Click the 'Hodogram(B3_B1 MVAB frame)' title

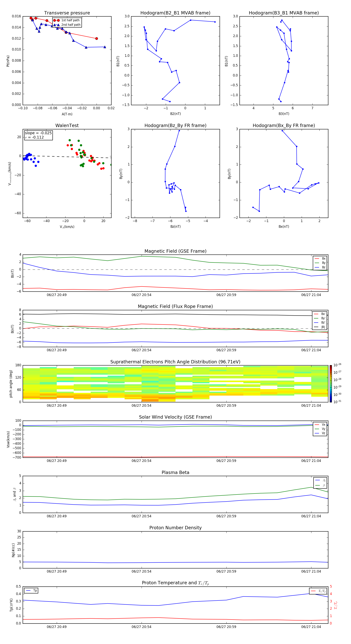click(284, 13)
